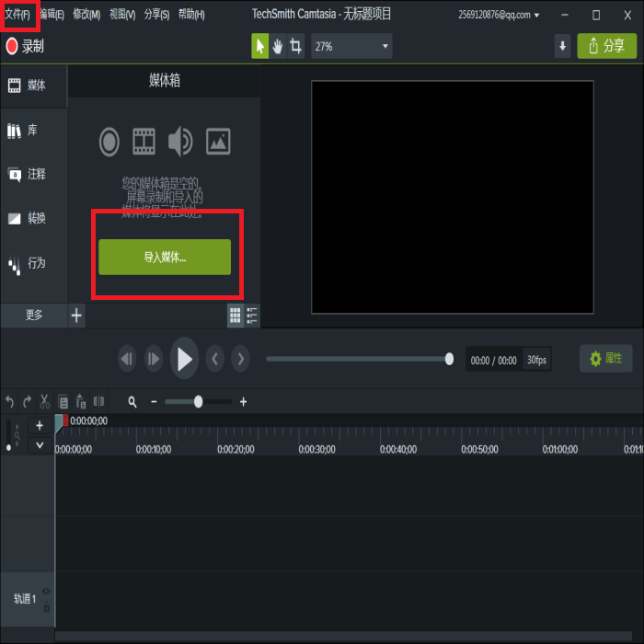Click the film strip video icon
644x644 pixels.
144,142
